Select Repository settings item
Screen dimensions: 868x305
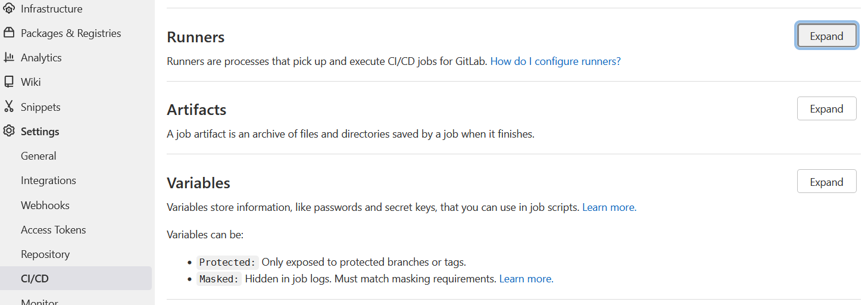[x=45, y=254]
